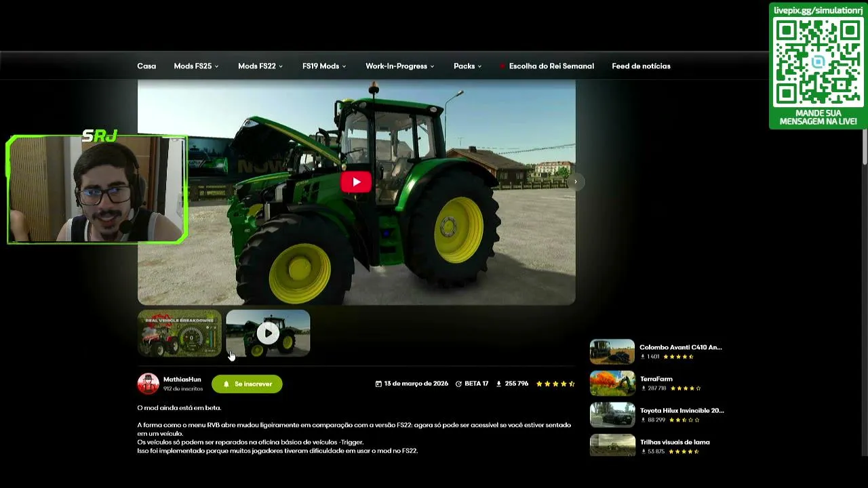Click the calendar icon beside the date
The width and height of the screenshot is (868, 488).
(x=378, y=384)
